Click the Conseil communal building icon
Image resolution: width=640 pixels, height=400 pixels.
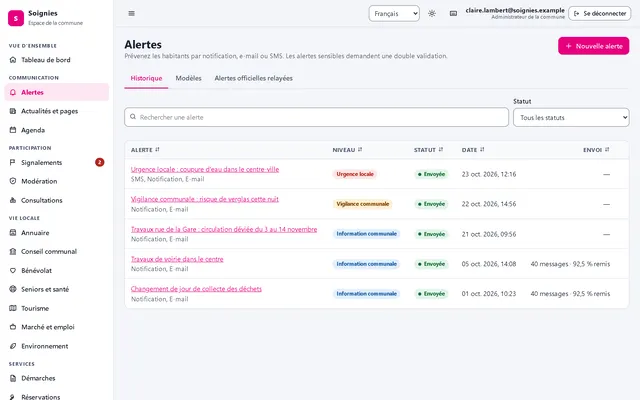(x=13, y=251)
